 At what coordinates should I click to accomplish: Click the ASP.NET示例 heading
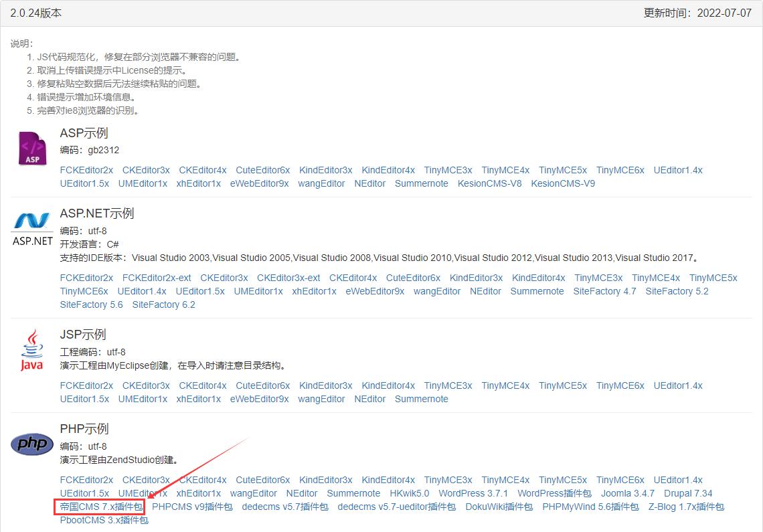(x=97, y=213)
